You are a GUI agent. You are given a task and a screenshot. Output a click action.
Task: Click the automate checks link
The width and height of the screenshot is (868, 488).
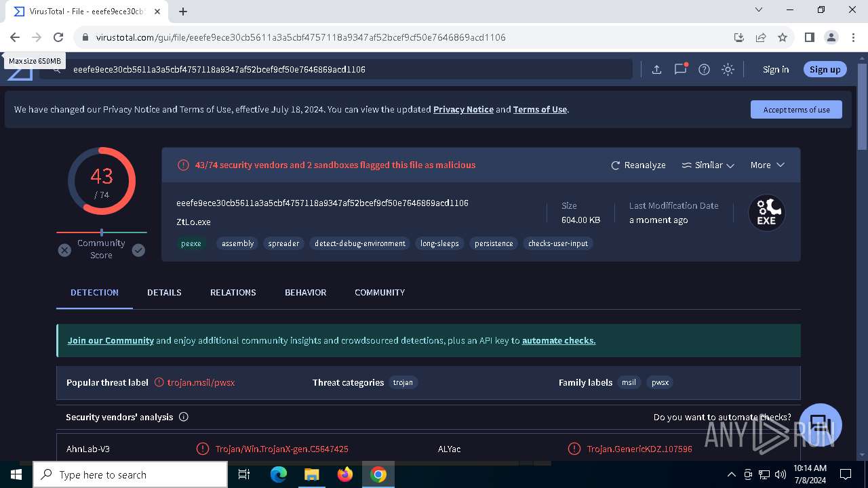point(559,340)
